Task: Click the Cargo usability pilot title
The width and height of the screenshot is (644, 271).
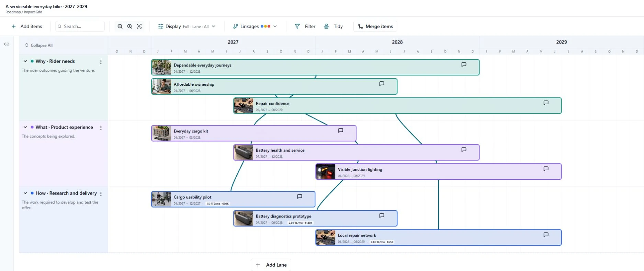Action: pos(192,197)
